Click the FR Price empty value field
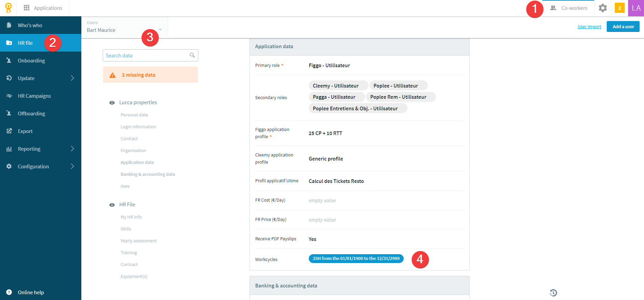 [322, 220]
